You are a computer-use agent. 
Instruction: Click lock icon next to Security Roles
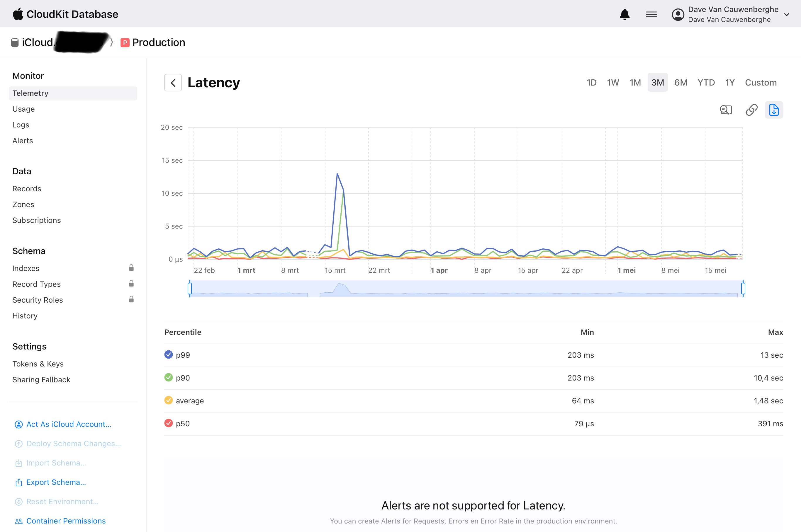[131, 299]
